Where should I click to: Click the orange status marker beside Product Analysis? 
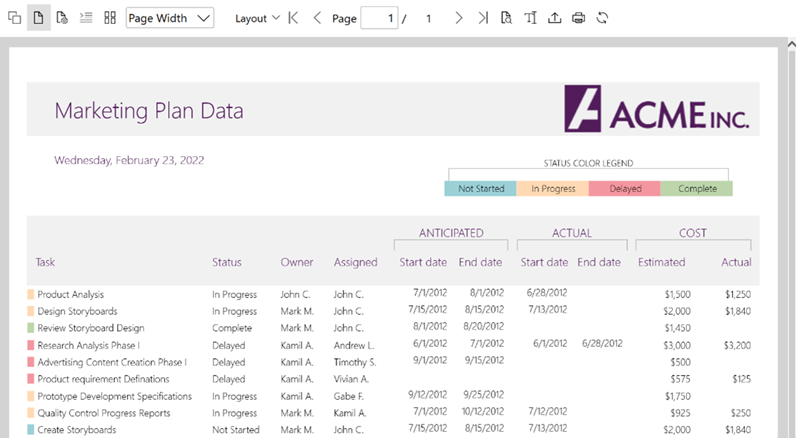[x=31, y=295]
